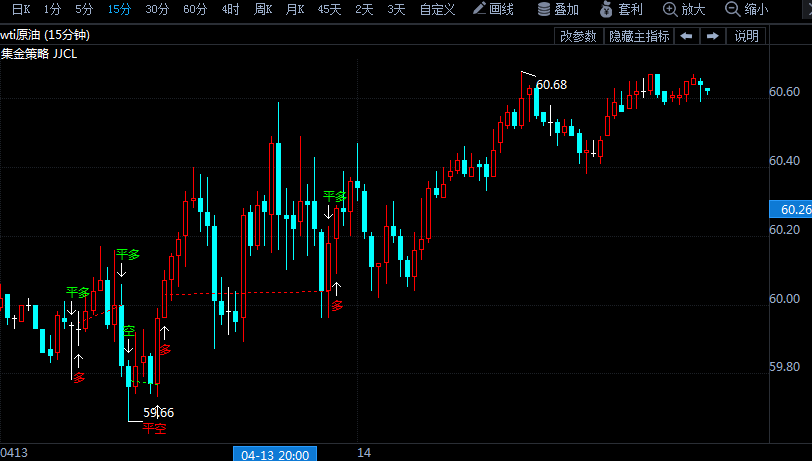Click the left arrow indicator button
Screen dimensions: 812x461
[687, 36]
